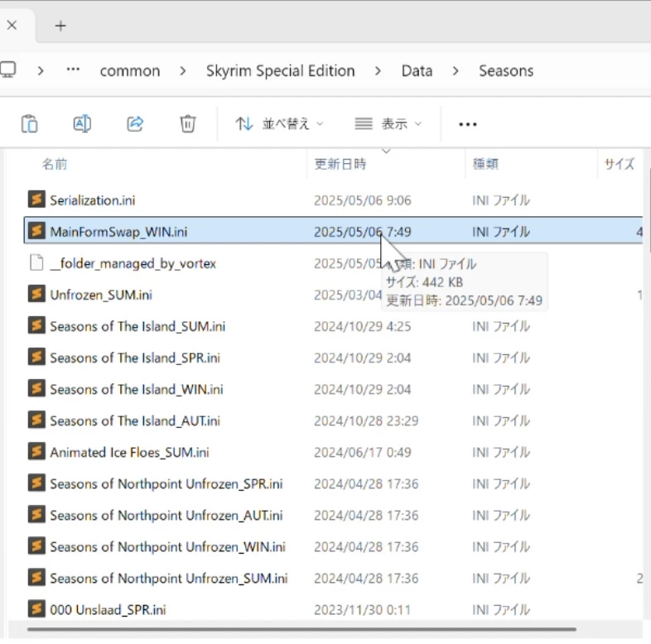The image size is (651, 644).
Task: Click 000 Unslaad_SPR.ini file icon
Action: 36,608
